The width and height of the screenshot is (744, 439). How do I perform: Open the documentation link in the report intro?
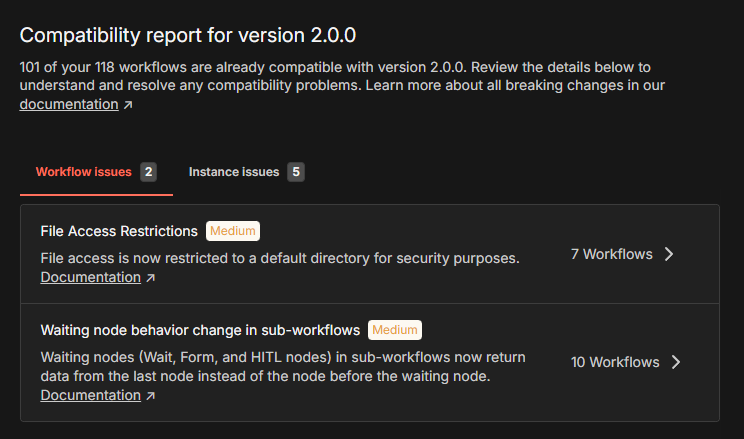coord(69,104)
